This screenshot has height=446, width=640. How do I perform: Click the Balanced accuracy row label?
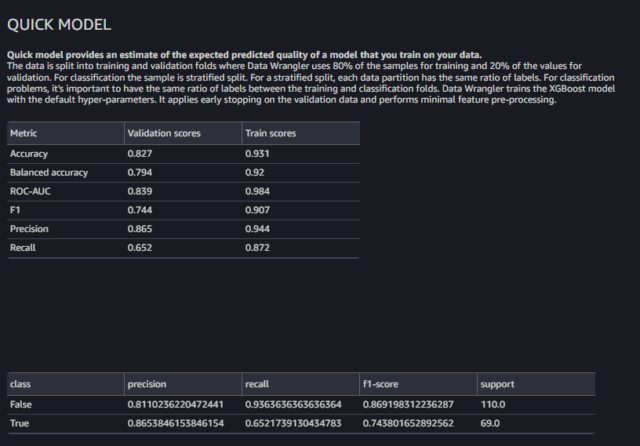click(x=49, y=173)
